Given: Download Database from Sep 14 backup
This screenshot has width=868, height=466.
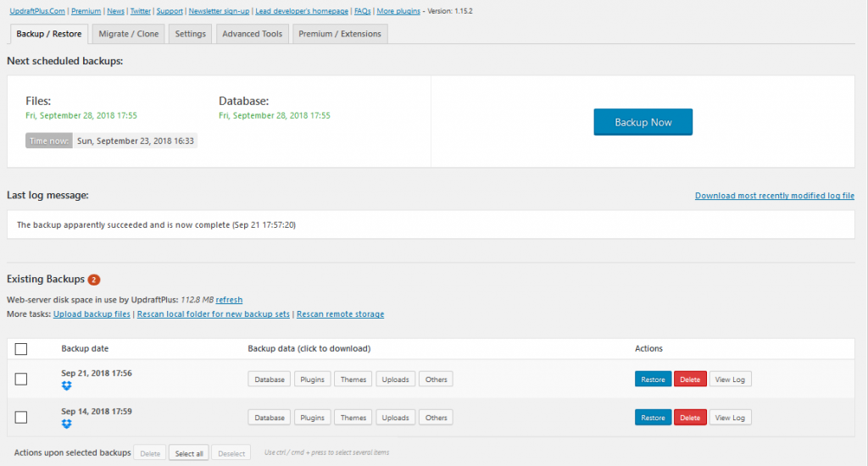Looking at the screenshot, I should [x=270, y=418].
